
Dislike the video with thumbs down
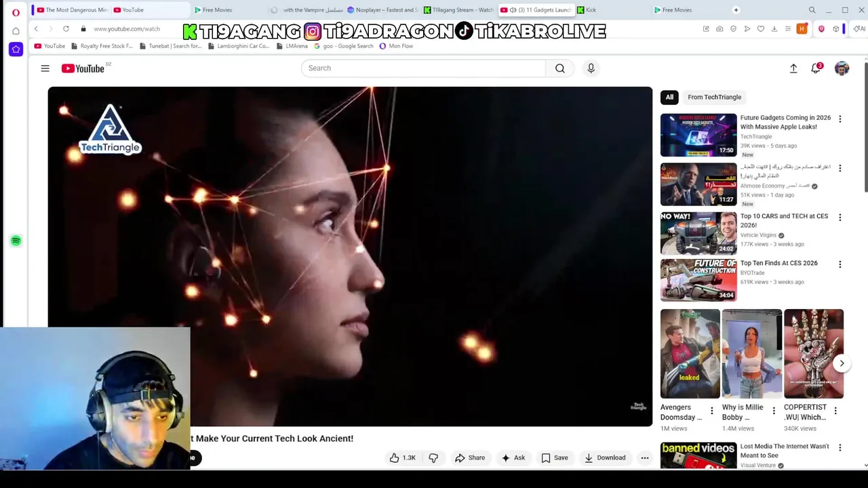point(433,457)
